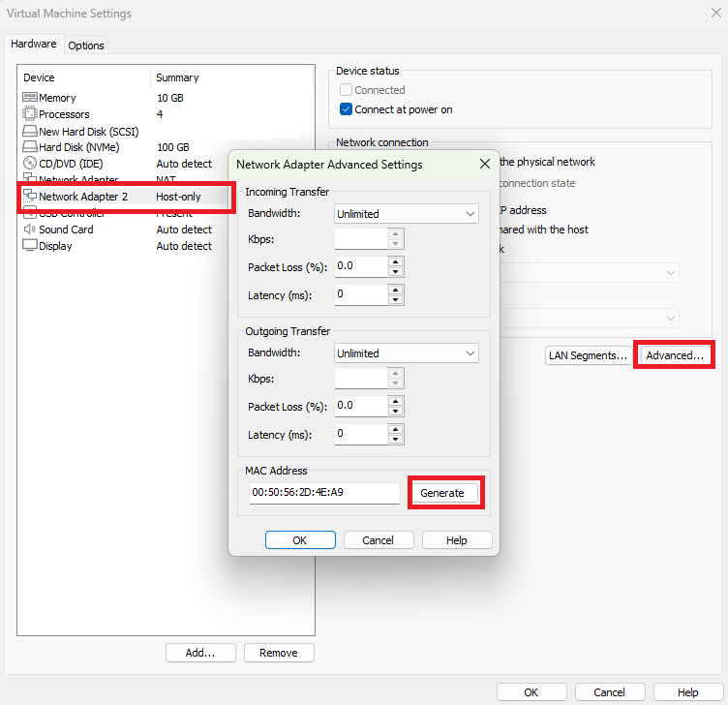Select the Display row
This screenshot has width=728, height=705.
coord(125,246)
